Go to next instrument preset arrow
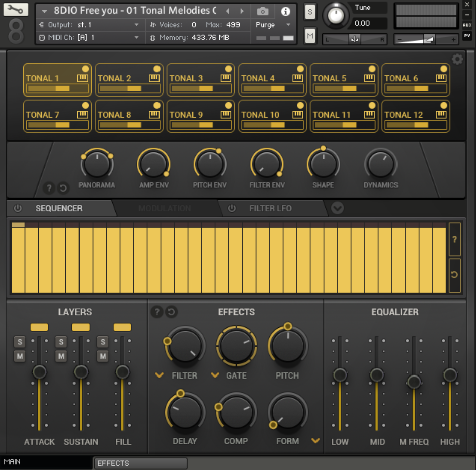Screen dimensions: 476x470 click(x=242, y=11)
